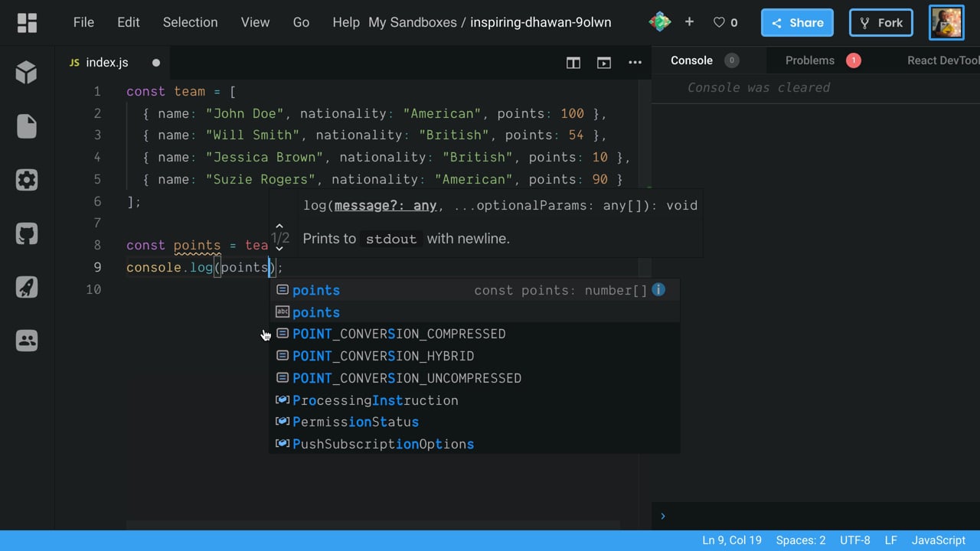Click the console prompt chevron

(x=663, y=517)
